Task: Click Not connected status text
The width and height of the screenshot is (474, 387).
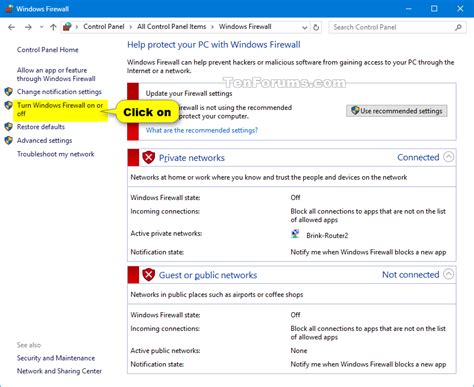Action: pyautogui.click(x=410, y=275)
